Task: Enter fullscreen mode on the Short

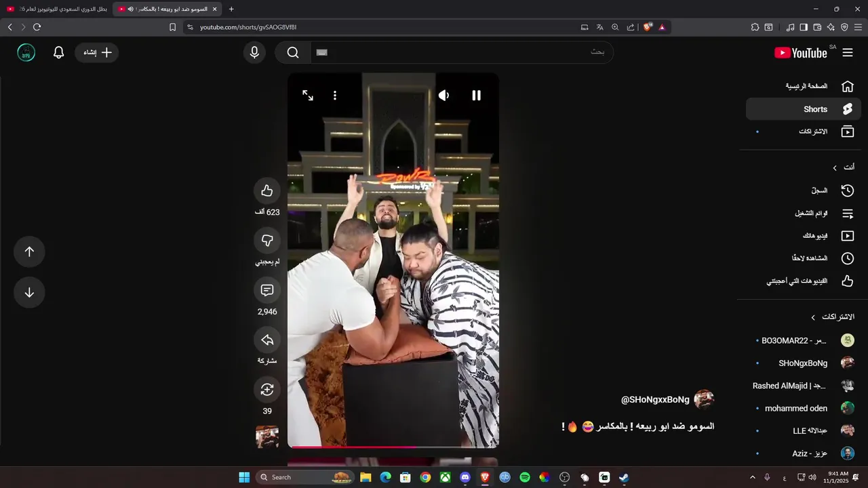Action: [x=308, y=96]
